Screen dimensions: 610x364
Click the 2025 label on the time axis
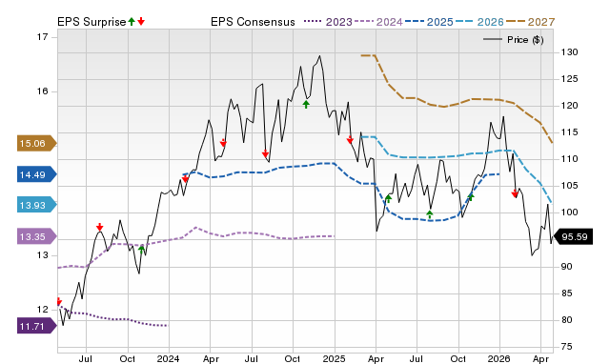click(335, 358)
